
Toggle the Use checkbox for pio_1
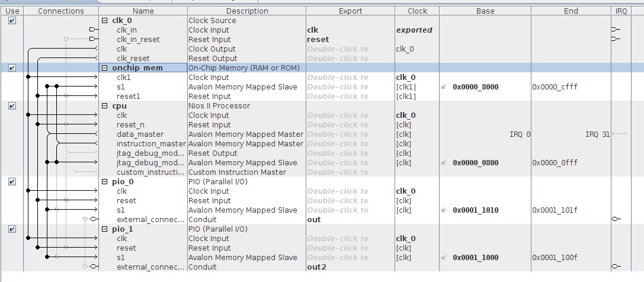tap(12, 229)
